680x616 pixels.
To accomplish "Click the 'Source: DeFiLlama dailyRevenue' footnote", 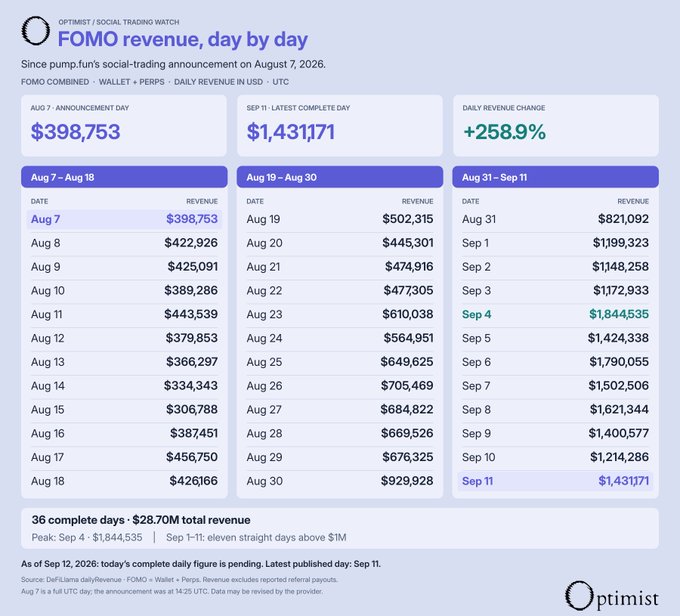I will (179, 580).
